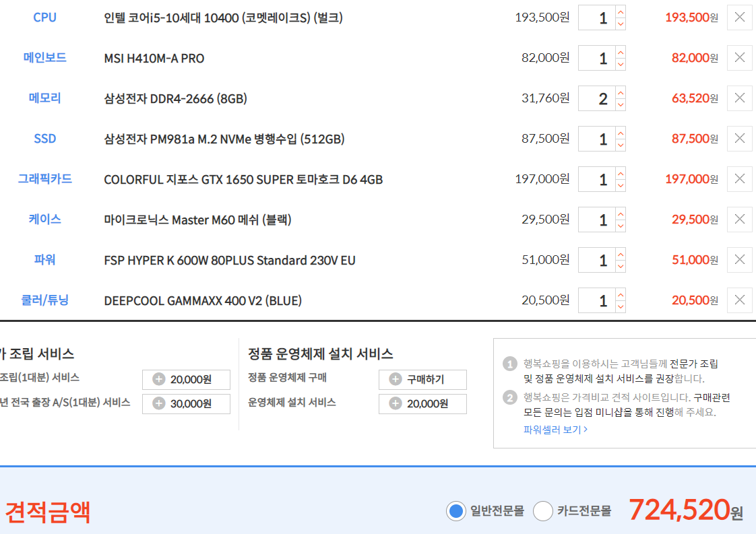The width and height of the screenshot is (756, 534).
Task: Click the 193,500원 CPU unit price
Action: tap(542, 18)
